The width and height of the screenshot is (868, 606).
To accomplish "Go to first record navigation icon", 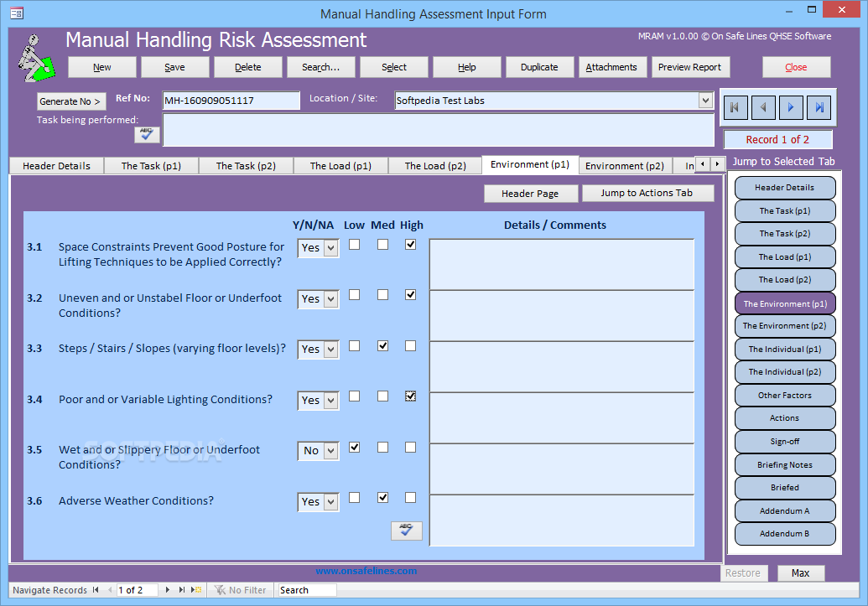I will (735, 107).
